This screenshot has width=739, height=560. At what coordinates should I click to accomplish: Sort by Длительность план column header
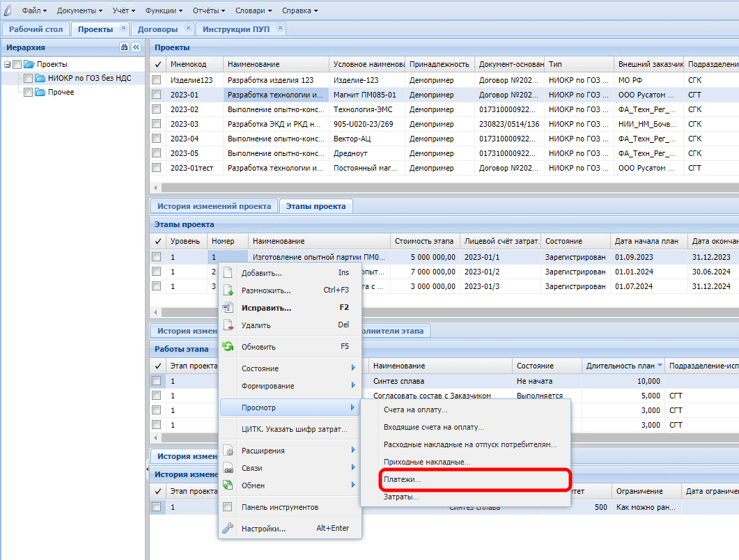[x=621, y=366]
